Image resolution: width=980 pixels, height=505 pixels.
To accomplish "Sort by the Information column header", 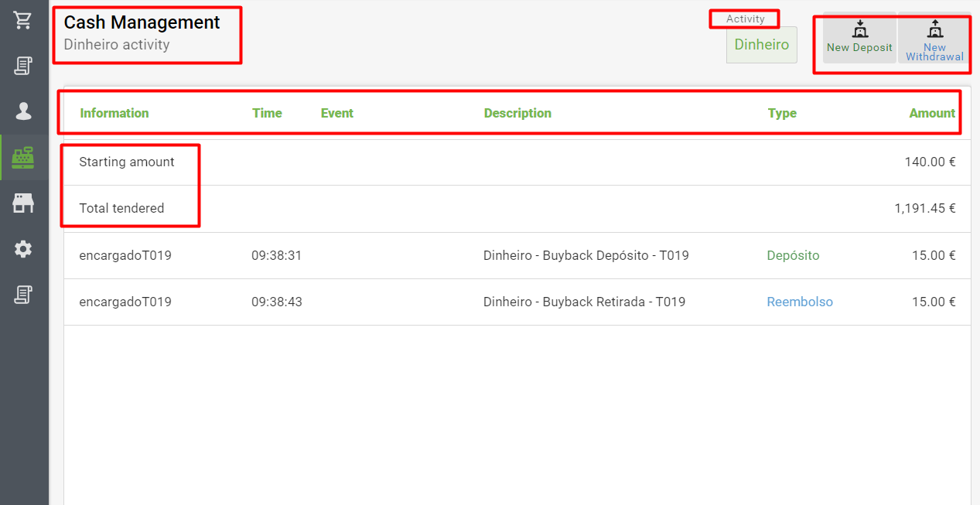I will click(114, 113).
